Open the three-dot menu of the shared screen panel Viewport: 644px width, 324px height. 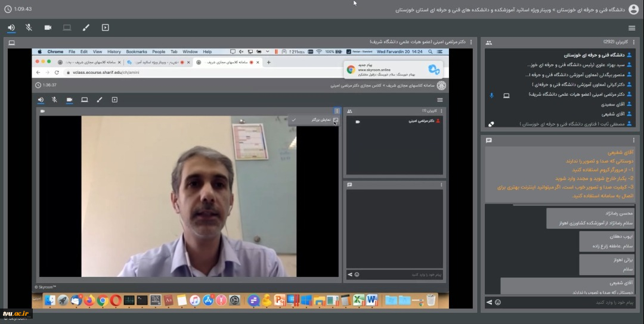470,42
